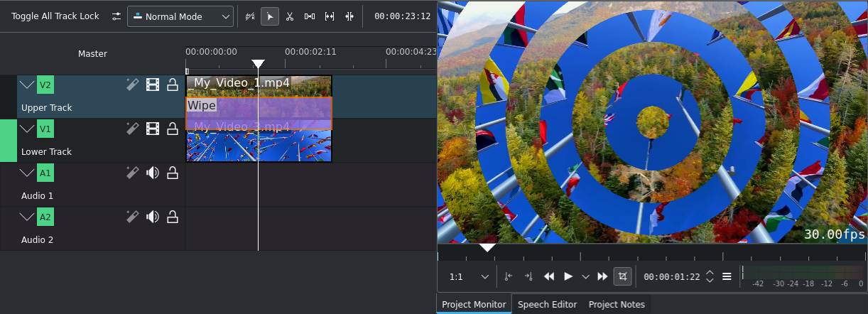Click the Master track label
The height and width of the screenshot is (314, 868).
point(92,53)
